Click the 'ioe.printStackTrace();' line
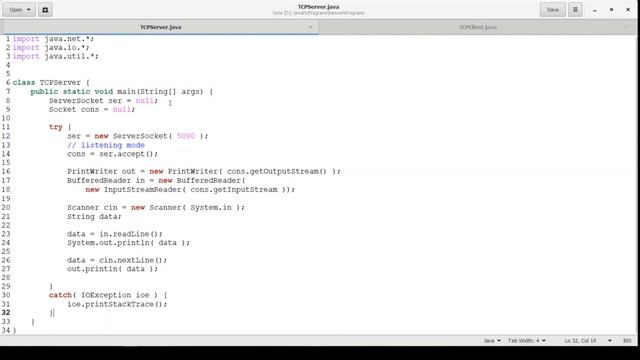The width and height of the screenshot is (640, 360). [x=117, y=304]
